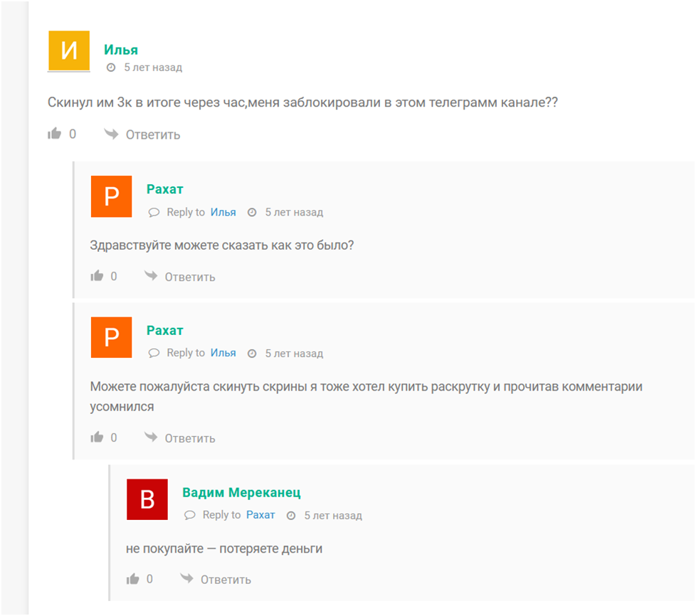Click thumbs-up on Рахат's first reply
Screen dimensions: 696x616
click(x=97, y=276)
